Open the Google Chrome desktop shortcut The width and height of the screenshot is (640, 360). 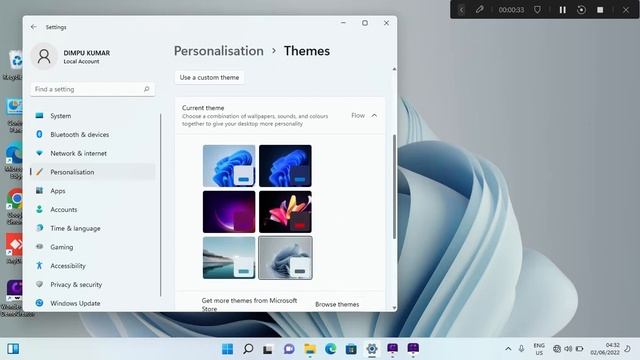(x=15, y=206)
